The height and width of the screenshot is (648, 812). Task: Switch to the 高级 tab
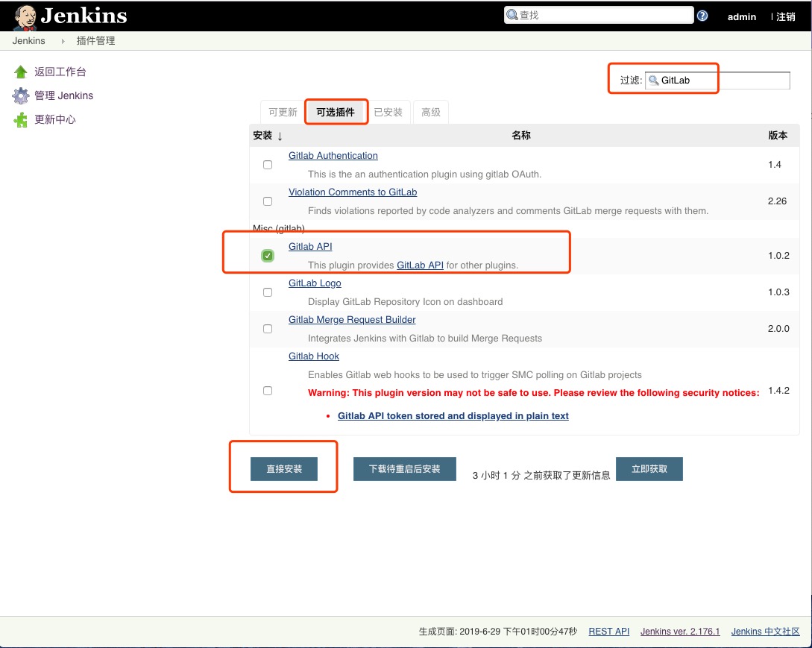(431, 112)
